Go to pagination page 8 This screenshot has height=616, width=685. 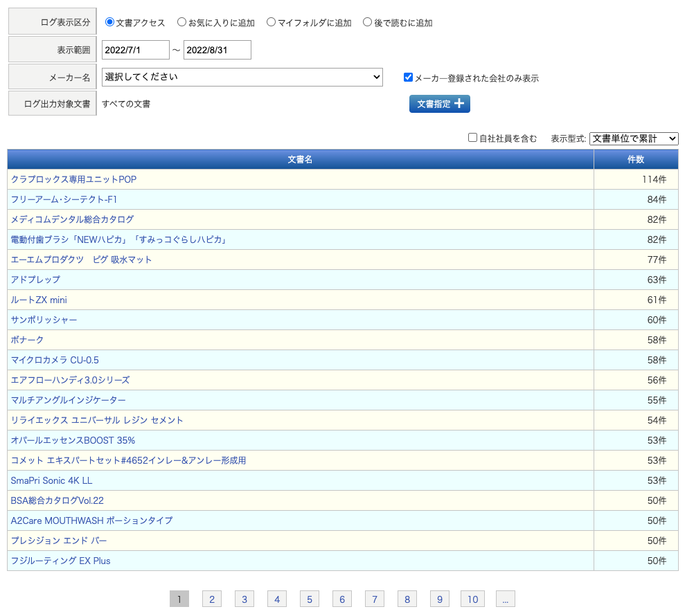click(407, 599)
